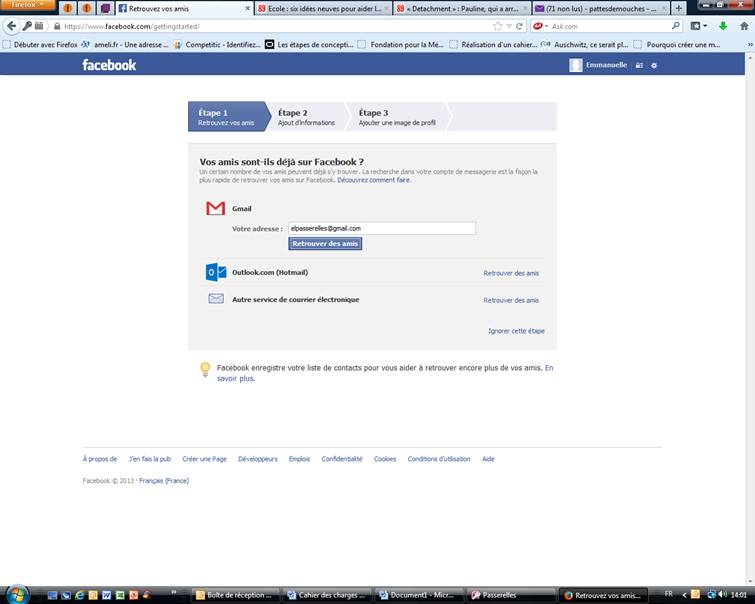Click the Outlook.com icon
Viewport: 755px width, 604px height.
216,272
